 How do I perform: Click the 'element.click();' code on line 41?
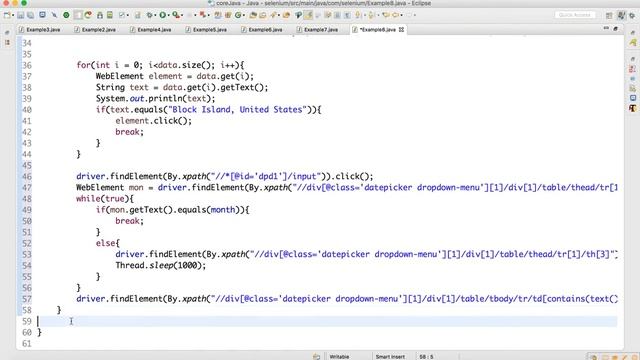tap(153, 121)
